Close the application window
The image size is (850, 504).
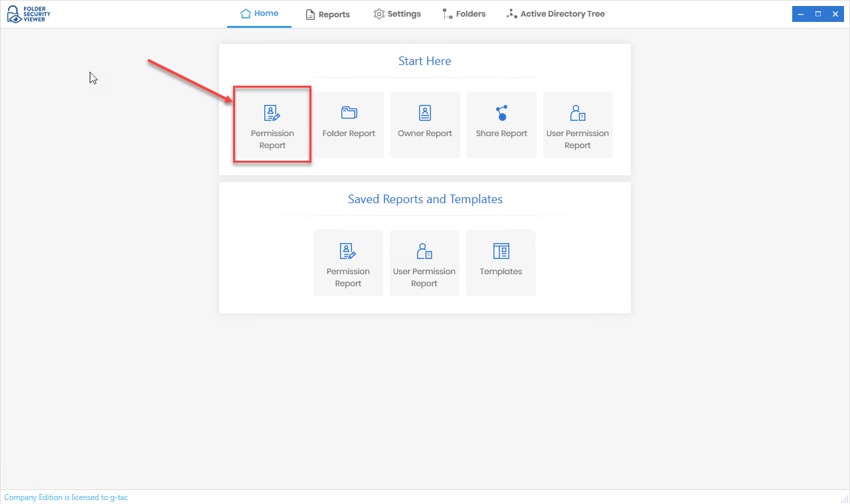click(835, 14)
